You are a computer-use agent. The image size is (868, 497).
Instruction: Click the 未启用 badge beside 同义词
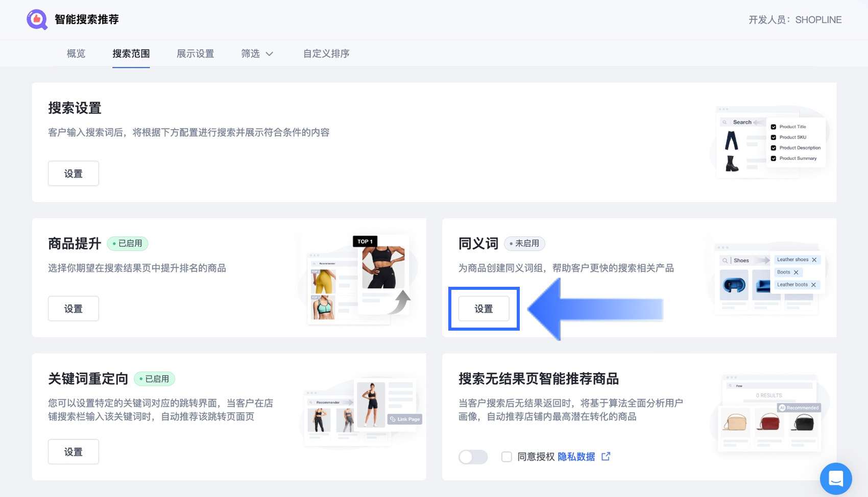pyautogui.click(x=524, y=243)
